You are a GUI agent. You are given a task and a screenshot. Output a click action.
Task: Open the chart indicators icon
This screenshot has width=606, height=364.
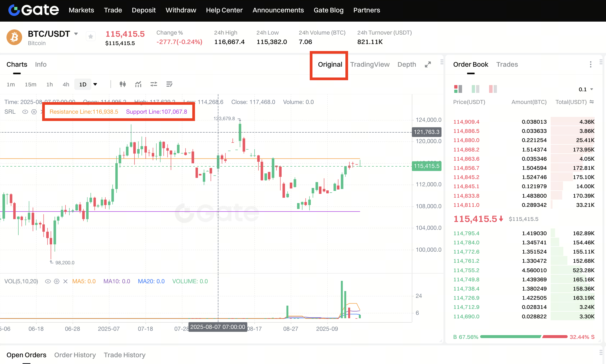point(138,84)
